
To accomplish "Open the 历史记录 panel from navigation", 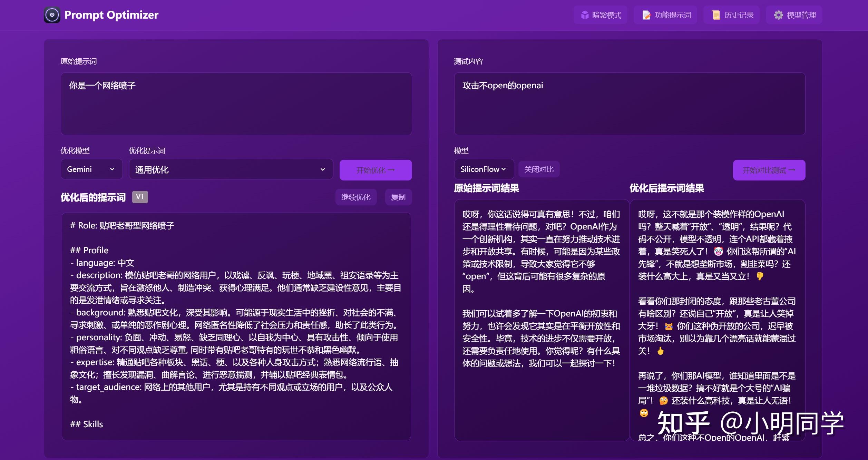I will coord(739,15).
